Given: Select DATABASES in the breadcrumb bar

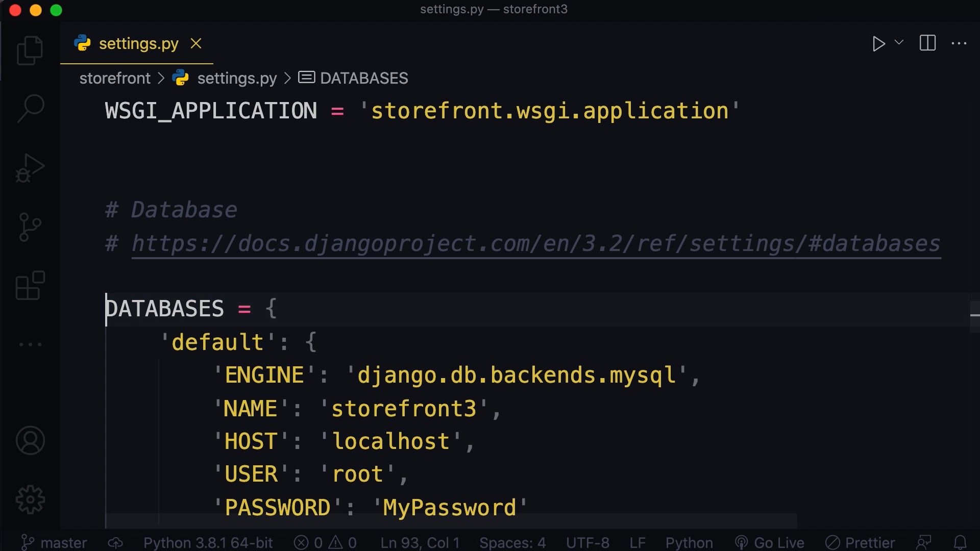Looking at the screenshot, I should (363, 78).
